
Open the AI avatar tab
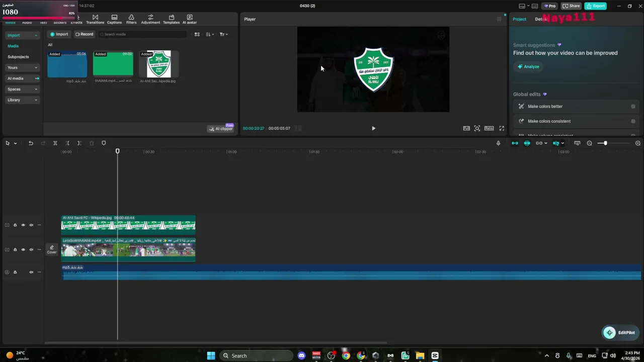tap(190, 19)
